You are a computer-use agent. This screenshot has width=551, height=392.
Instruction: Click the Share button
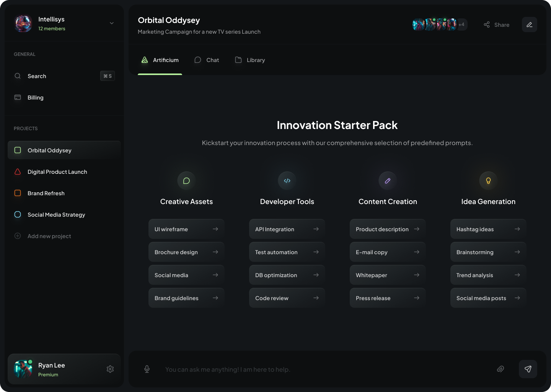click(496, 24)
